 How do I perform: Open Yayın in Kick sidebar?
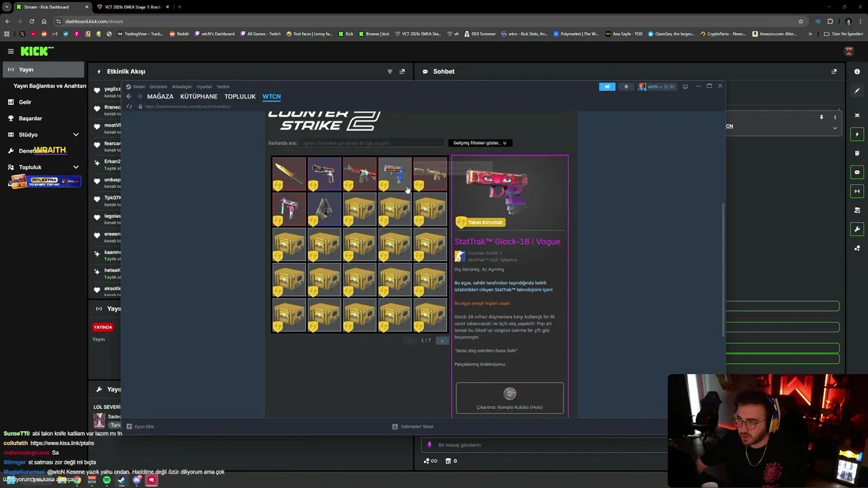click(43, 70)
